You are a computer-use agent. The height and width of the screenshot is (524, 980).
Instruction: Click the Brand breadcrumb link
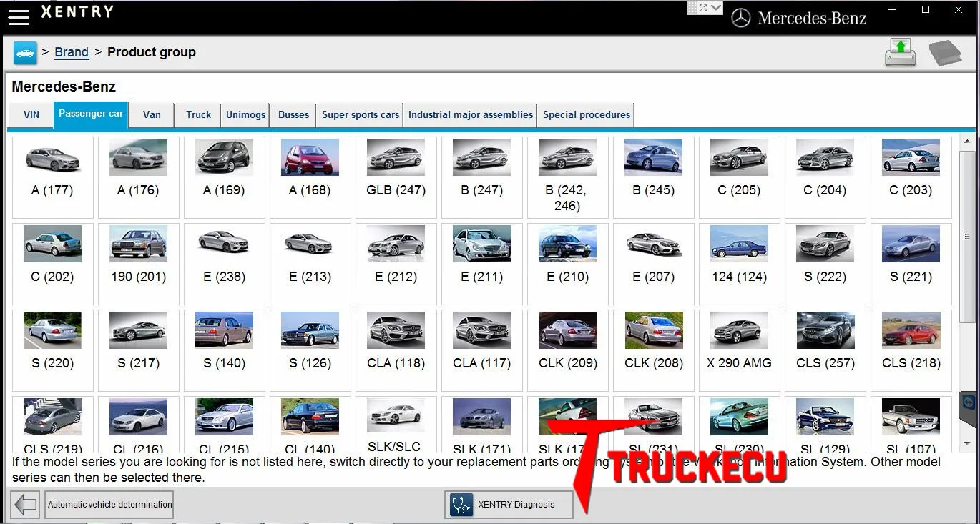pyautogui.click(x=72, y=51)
